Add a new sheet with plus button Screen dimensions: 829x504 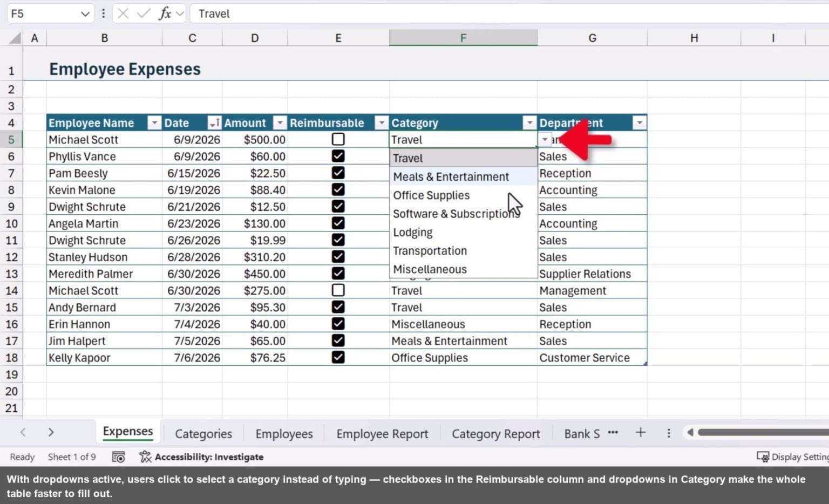click(x=641, y=432)
